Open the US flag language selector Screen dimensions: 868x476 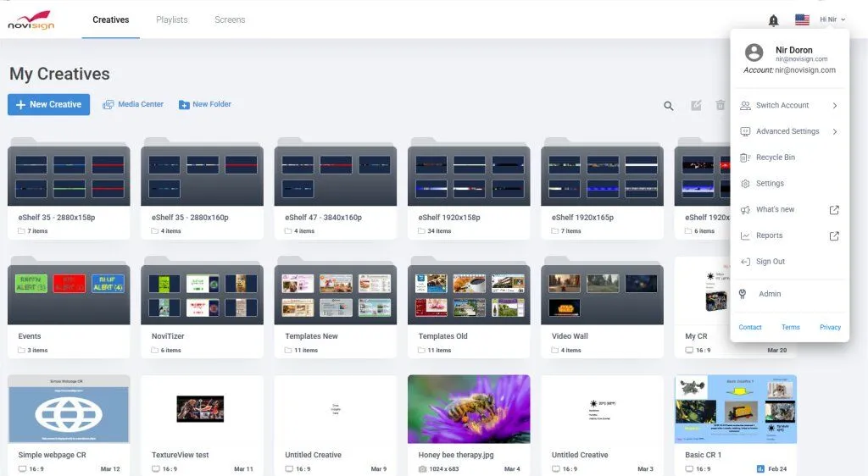[801, 19]
